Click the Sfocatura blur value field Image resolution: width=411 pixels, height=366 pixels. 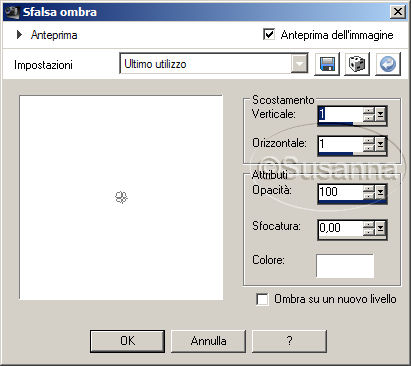pyautogui.click(x=340, y=228)
